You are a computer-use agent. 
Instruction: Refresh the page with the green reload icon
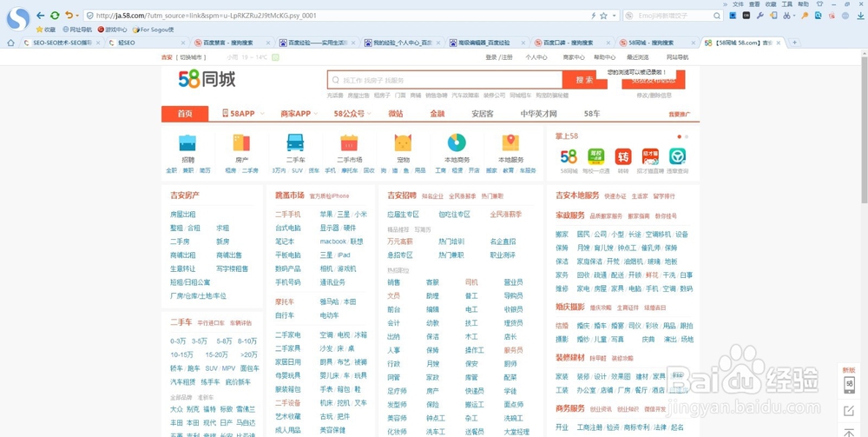55,16
